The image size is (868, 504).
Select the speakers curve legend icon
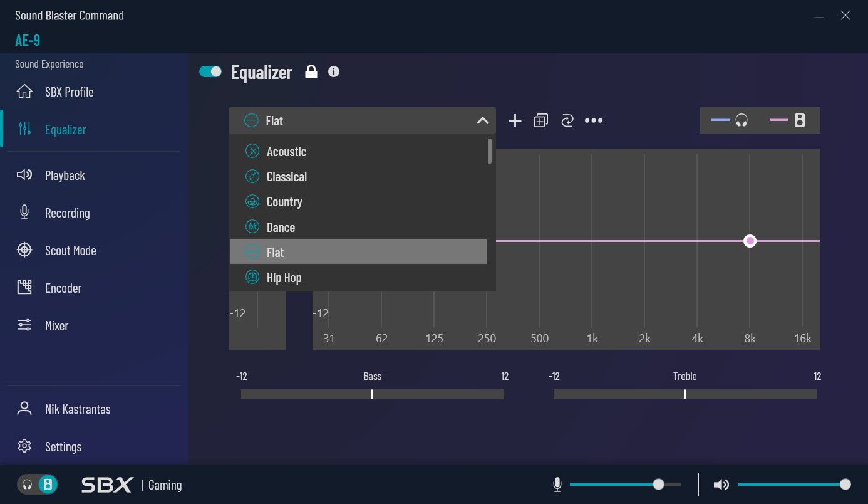click(800, 120)
